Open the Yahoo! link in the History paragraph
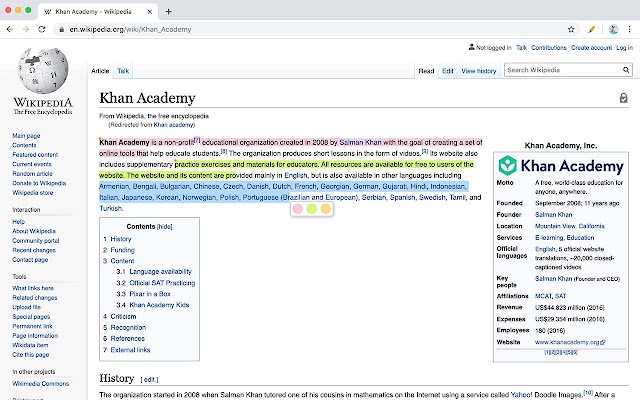This screenshot has height=400, width=640. (522, 395)
